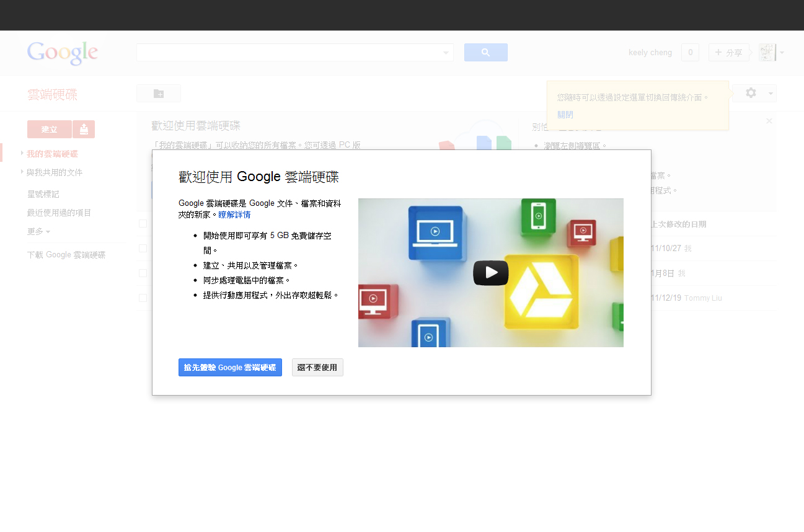
Task: Sort by the 上次修改的日期 column header
Action: point(679,224)
